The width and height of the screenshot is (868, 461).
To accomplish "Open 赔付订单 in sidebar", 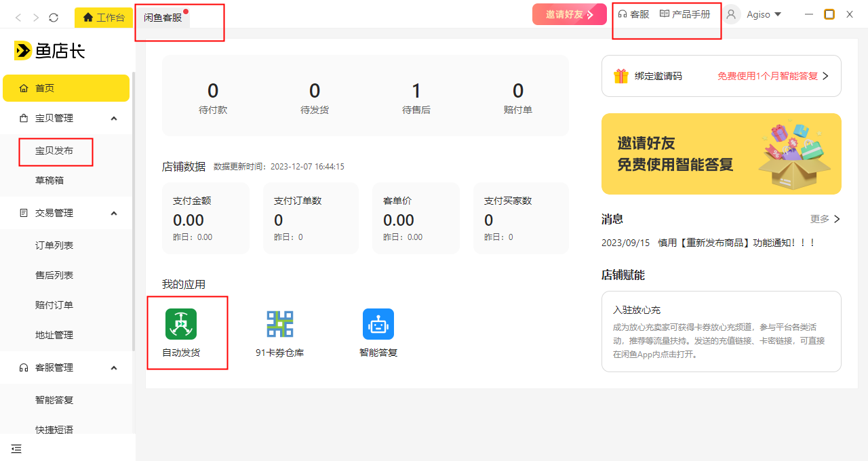I will coord(54,305).
